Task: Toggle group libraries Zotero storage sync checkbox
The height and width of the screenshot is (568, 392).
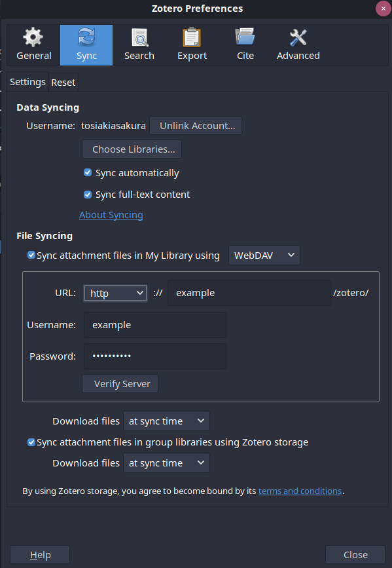Action: tap(31, 442)
